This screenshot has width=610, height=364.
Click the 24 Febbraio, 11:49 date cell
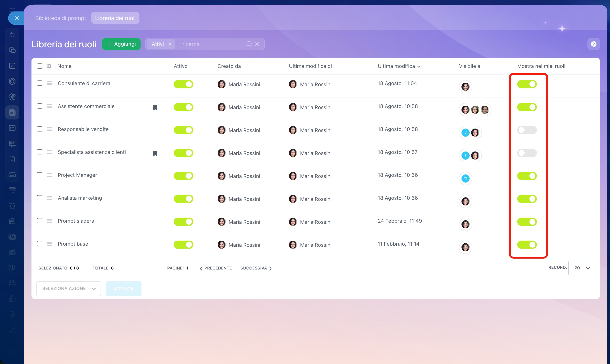tap(400, 221)
